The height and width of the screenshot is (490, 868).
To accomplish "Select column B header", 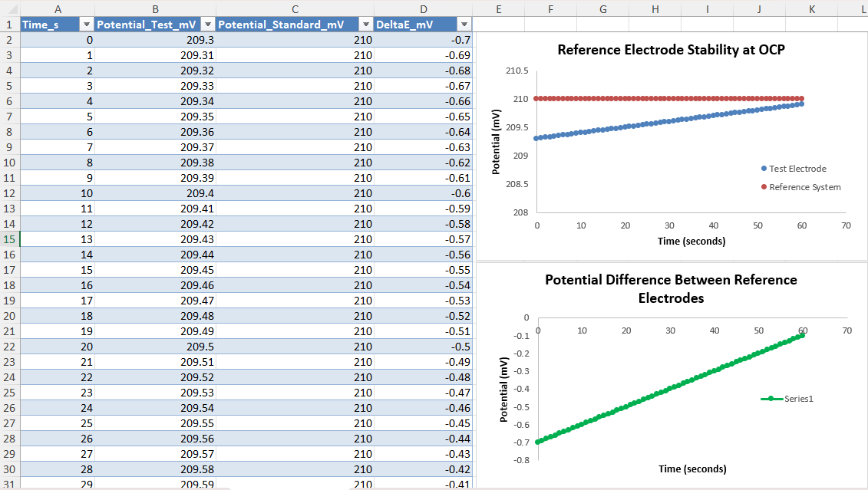I will tap(156, 9).
